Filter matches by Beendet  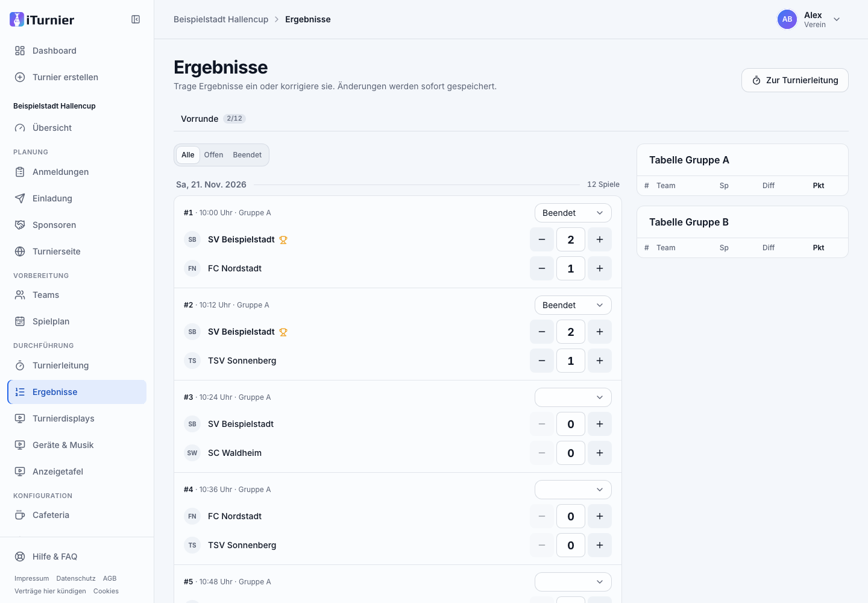(247, 155)
